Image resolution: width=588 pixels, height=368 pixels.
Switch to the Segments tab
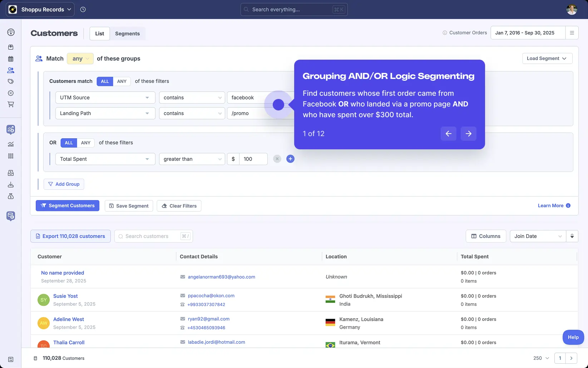(x=127, y=33)
